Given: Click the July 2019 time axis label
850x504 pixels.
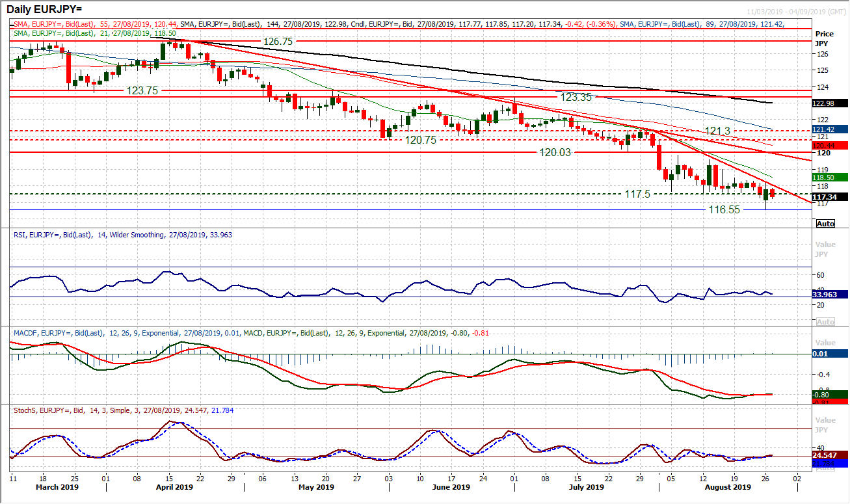Looking at the screenshot, I should (x=586, y=487).
